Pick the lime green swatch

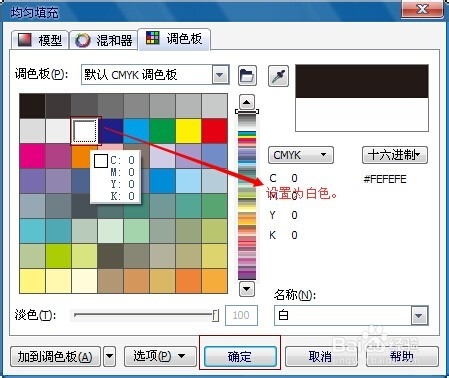pyautogui.click(x=58, y=256)
